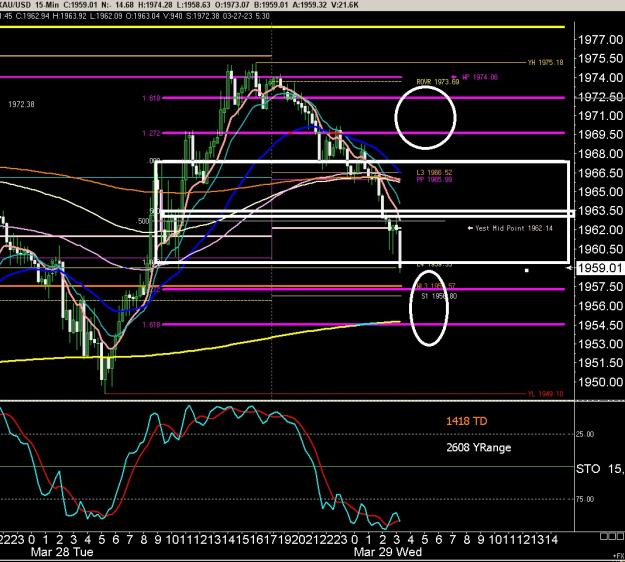Click the 1968.00 price axis label
The width and height of the screenshot is (625, 562).
pyautogui.click(x=600, y=153)
